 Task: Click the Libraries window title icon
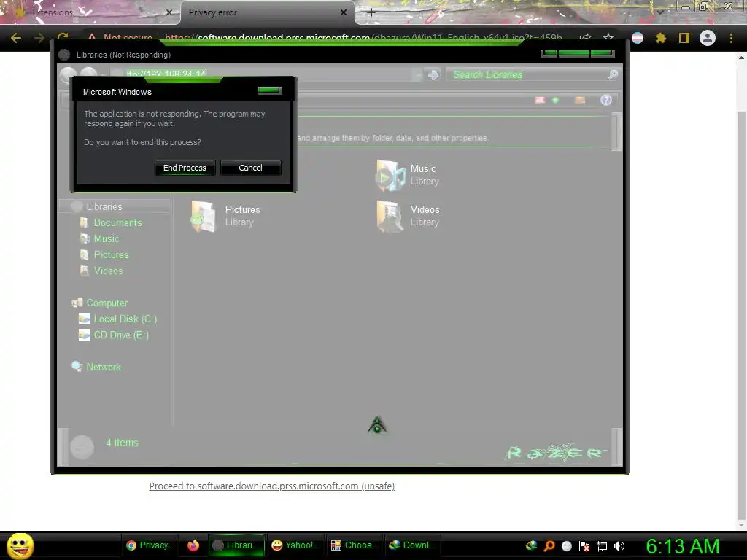coord(64,55)
